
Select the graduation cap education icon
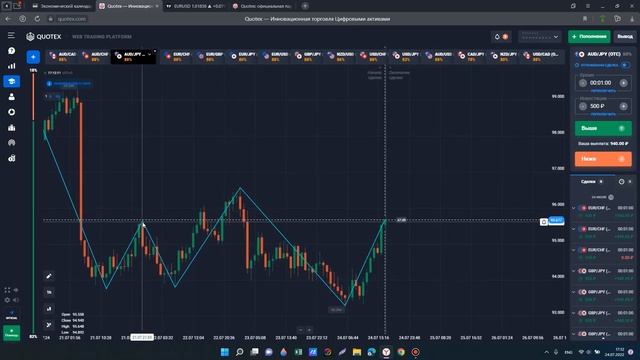(x=11, y=81)
